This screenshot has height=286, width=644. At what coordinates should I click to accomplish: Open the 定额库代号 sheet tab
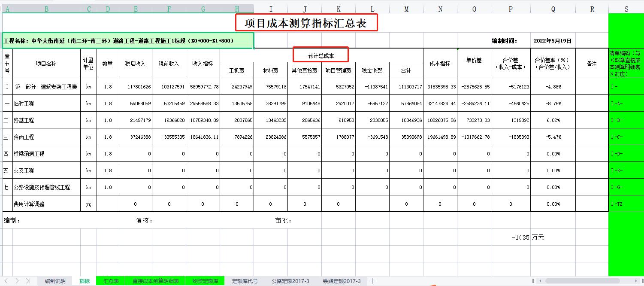click(245, 280)
